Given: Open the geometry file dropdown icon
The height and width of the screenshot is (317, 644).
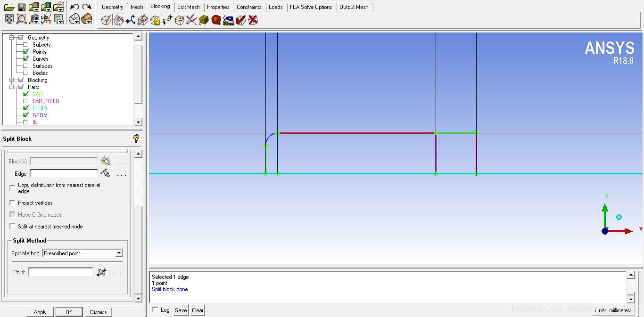Looking at the screenshot, I should 33,7.
